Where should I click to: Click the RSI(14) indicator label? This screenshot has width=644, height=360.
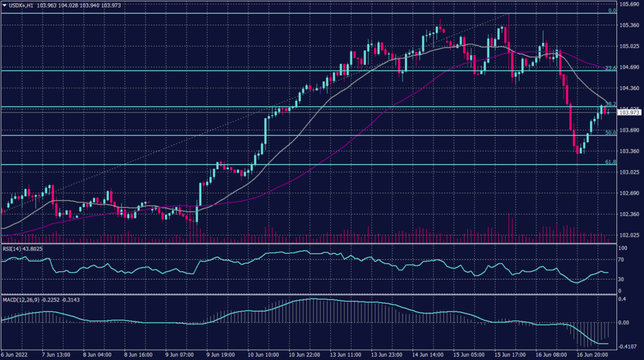tap(14, 248)
